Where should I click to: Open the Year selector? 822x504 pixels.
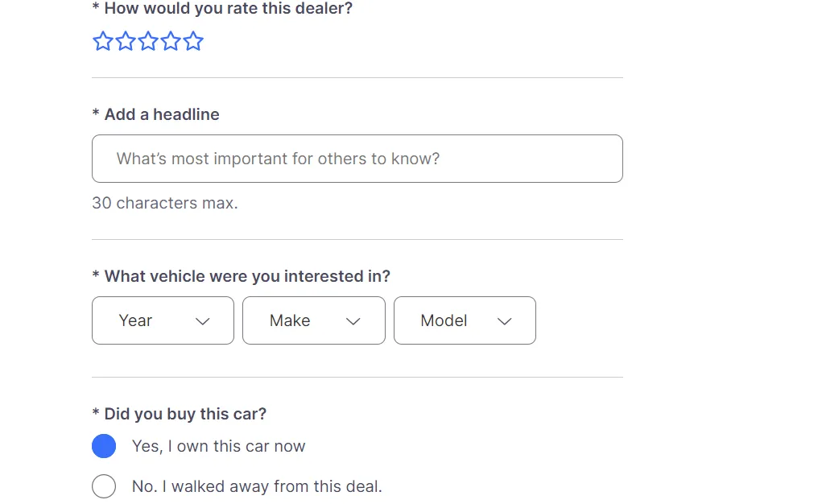pyautogui.click(x=163, y=320)
